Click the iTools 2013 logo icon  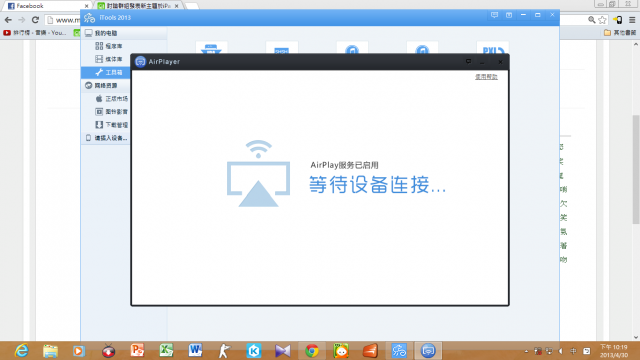[x=89, y=18]
